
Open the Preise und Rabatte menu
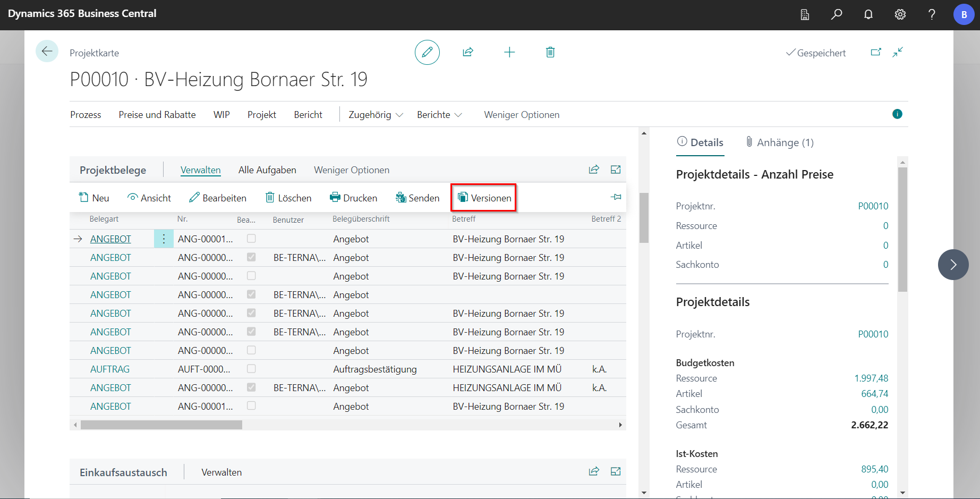[x=157, y=115]
